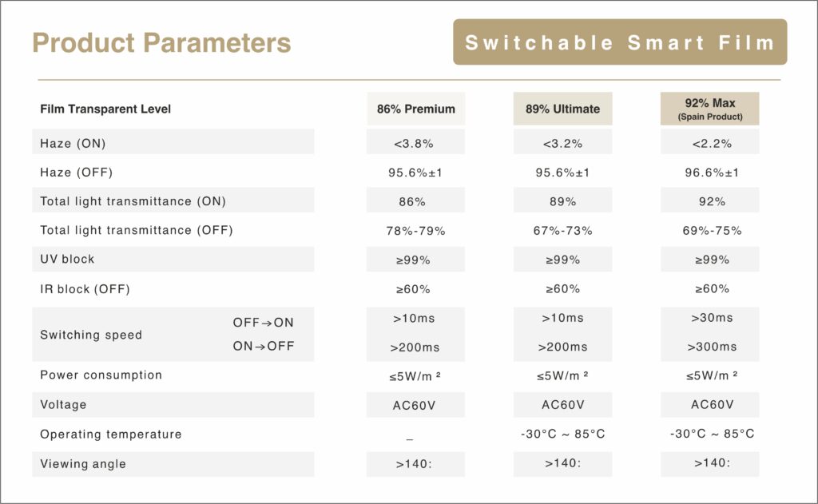818x504 pixels.
Task: Click the 96.6%±1 haze value cell
Action: coord(709,173)
